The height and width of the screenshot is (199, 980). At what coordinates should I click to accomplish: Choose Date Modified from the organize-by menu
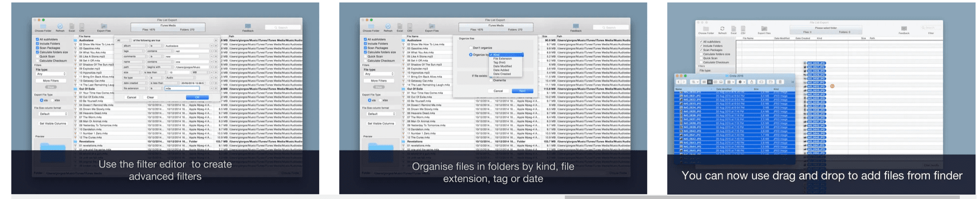(502, 66)
